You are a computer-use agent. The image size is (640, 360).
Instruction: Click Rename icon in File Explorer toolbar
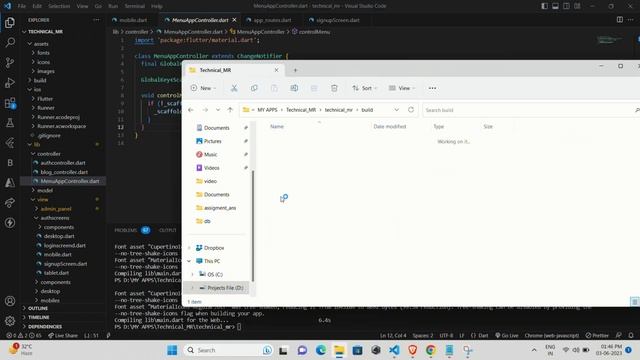point(294,88)
